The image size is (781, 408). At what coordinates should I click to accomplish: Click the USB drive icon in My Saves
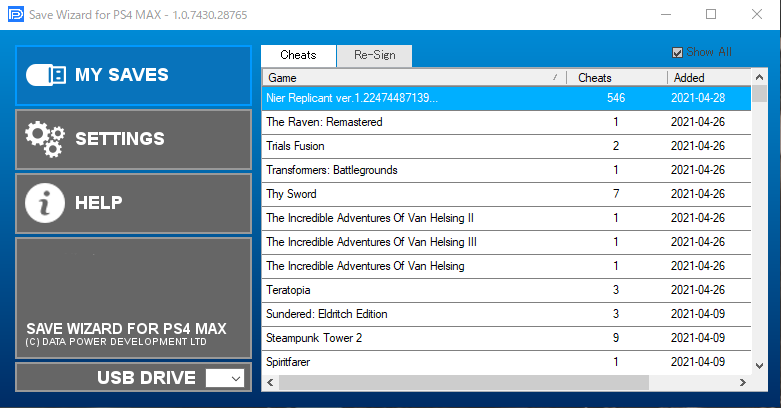45,75
